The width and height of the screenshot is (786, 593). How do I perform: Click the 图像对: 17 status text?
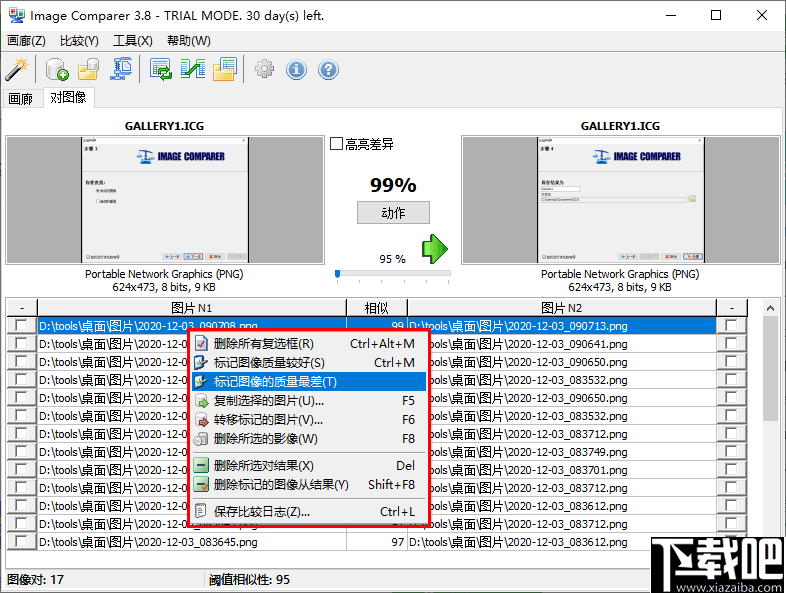click(x=35, y=580)
